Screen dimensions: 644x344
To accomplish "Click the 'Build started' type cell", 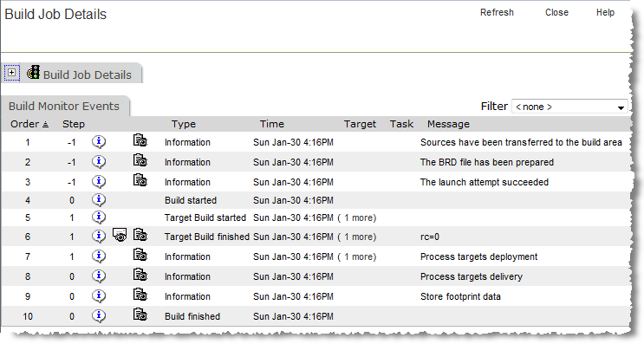I will coord(191,200).
